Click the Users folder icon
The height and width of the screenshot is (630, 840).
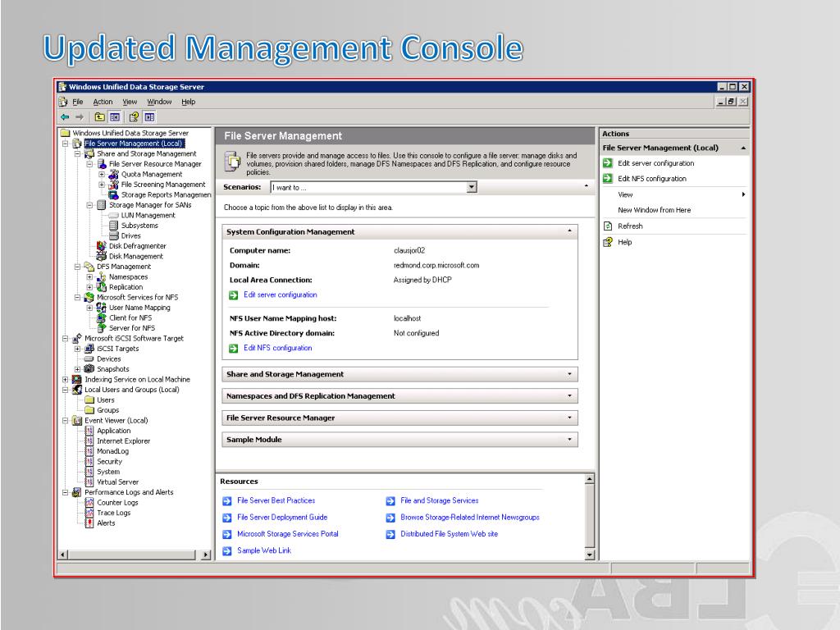point(89,400)
